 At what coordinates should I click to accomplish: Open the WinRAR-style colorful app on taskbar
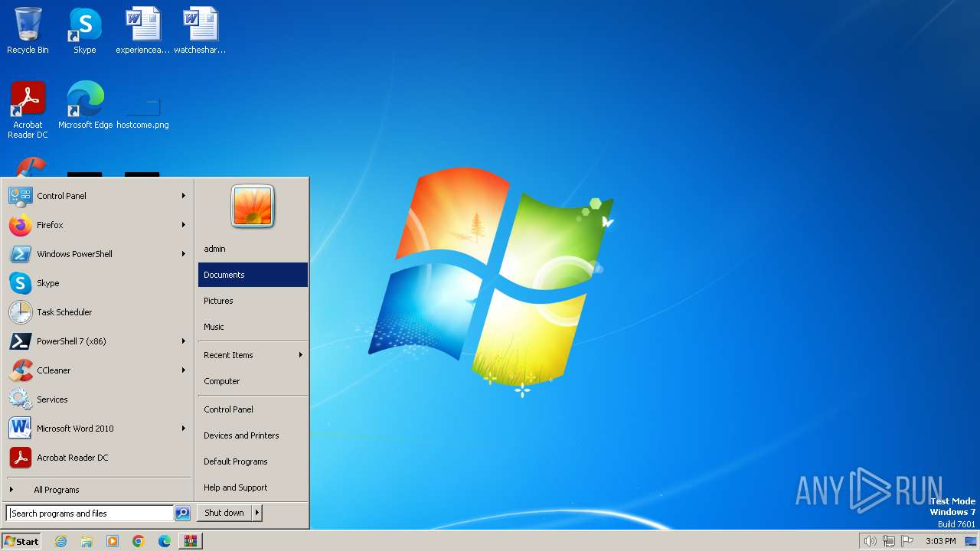(x=191, y=541)
